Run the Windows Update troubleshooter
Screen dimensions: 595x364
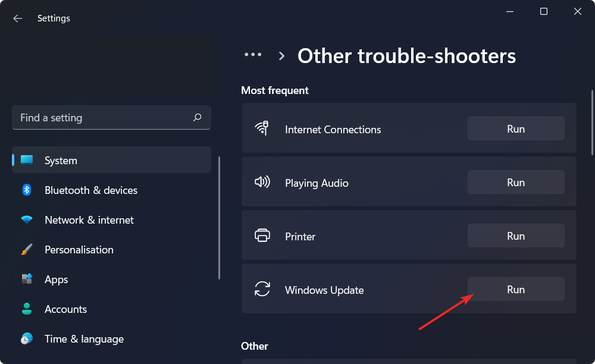[x=515, y=289]
